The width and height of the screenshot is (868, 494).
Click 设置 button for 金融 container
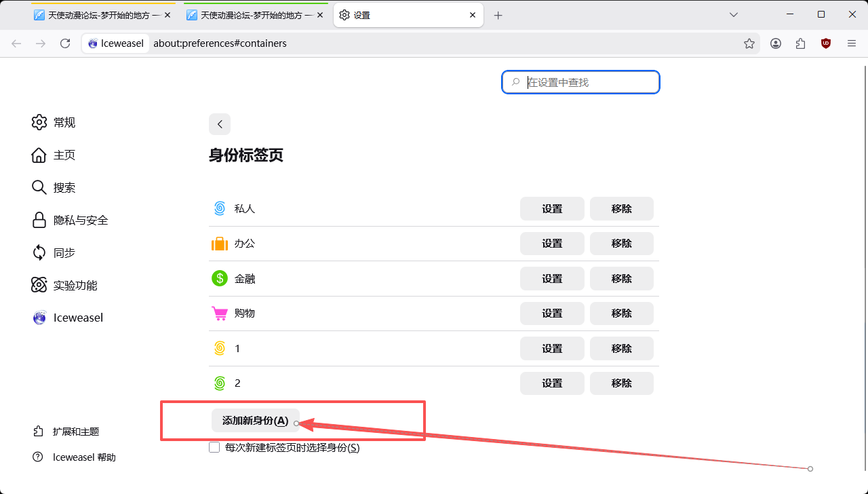[x=552, y=278]
